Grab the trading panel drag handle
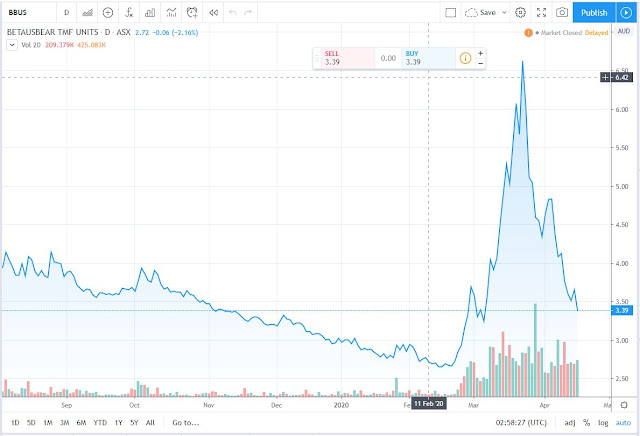 [317, 58]
